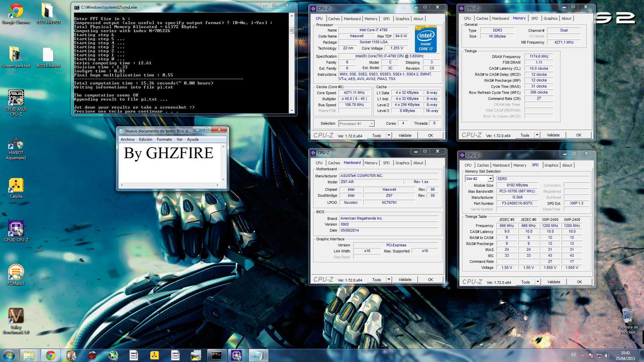Switch to the cmd.exe taskbar button

point(216,355)
